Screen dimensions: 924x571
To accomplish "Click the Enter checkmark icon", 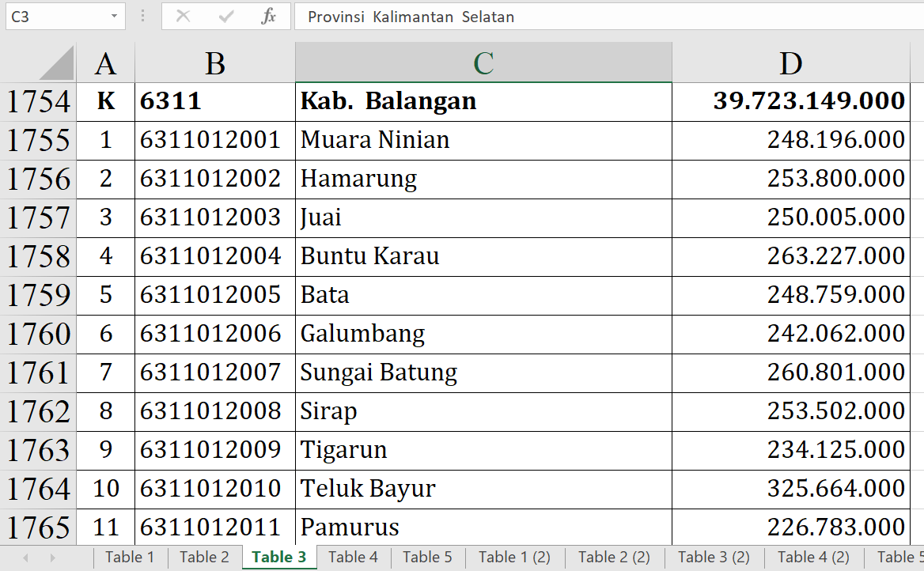I will coord(226,17).
